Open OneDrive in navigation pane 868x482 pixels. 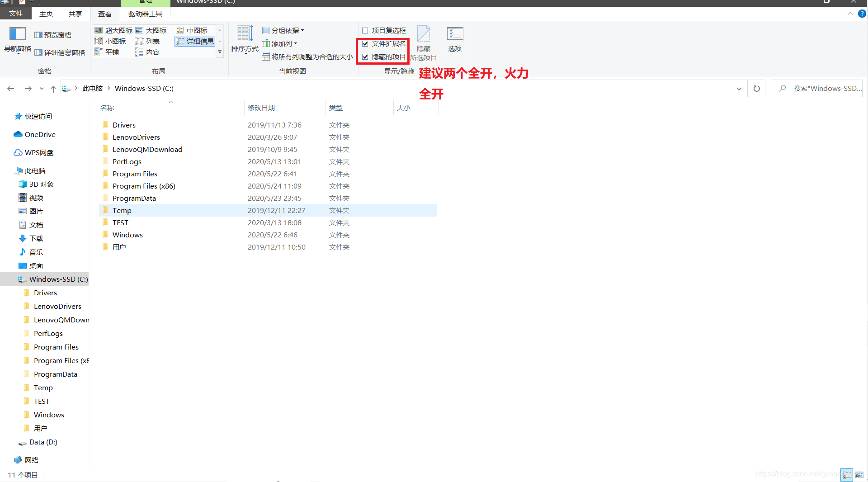[34, 134]
